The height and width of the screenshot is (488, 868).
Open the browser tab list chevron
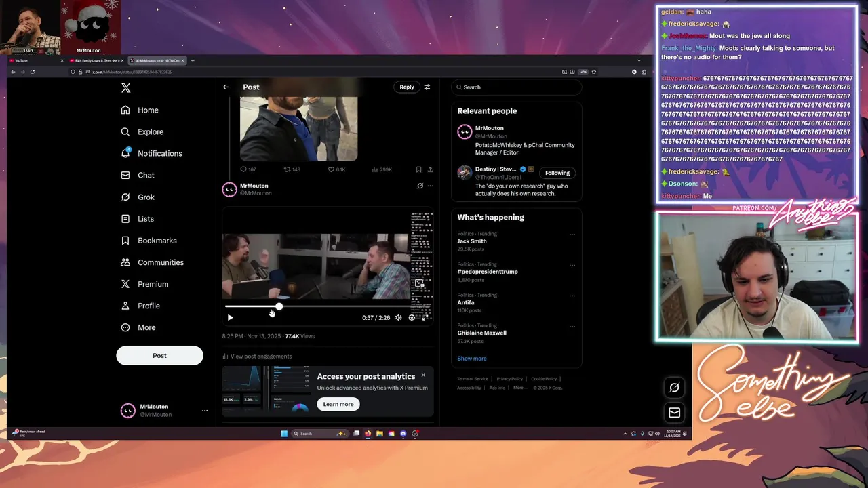pos(639,60)
